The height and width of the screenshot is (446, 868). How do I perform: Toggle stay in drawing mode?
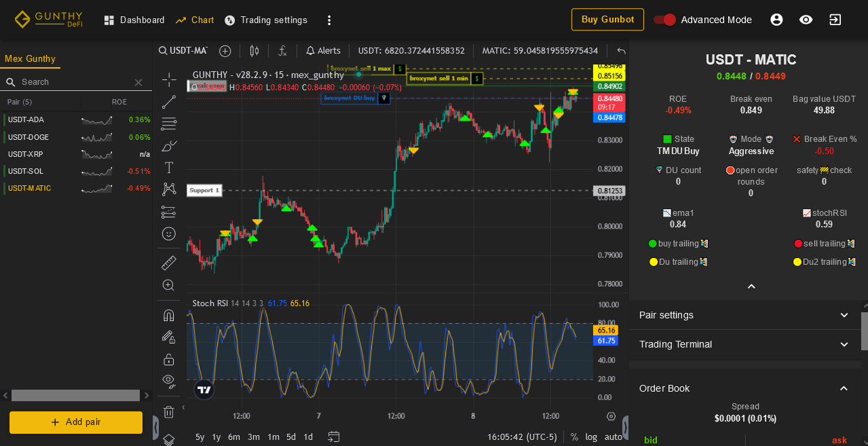tap(169, 337)
